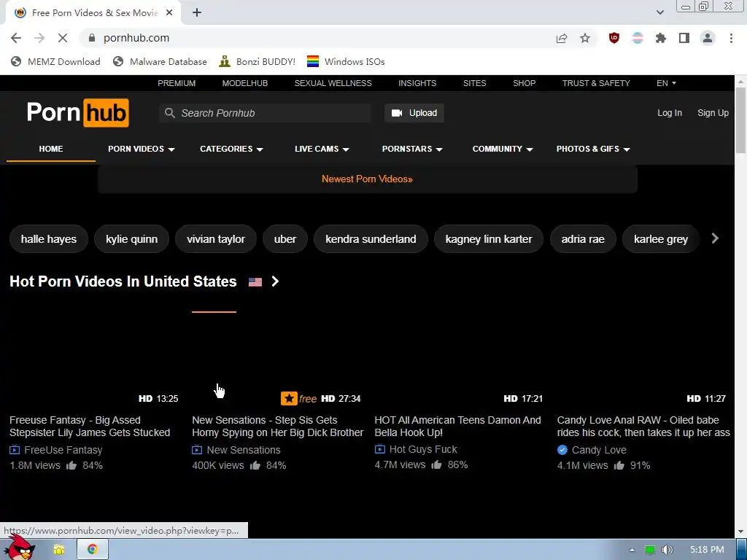This screenshot has width=747, height=560.
Task: Show the Chrome side panel
Action: (x=684, y=38)
